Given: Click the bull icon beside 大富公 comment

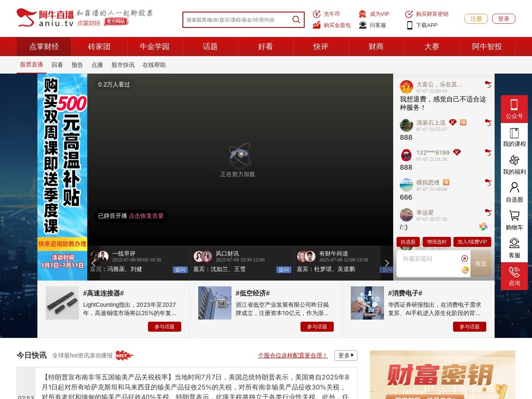Looking at the screenshot, I should tap(488, 84).
